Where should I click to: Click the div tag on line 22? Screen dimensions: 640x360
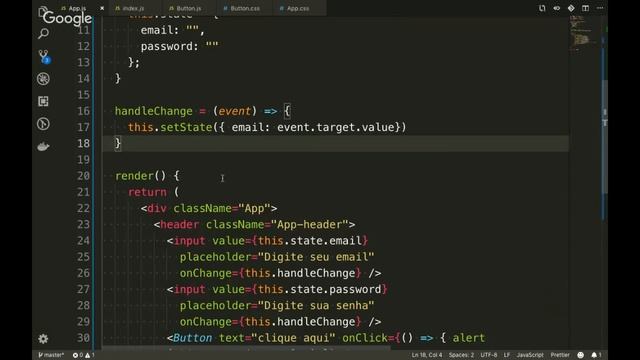pos(157,208)
